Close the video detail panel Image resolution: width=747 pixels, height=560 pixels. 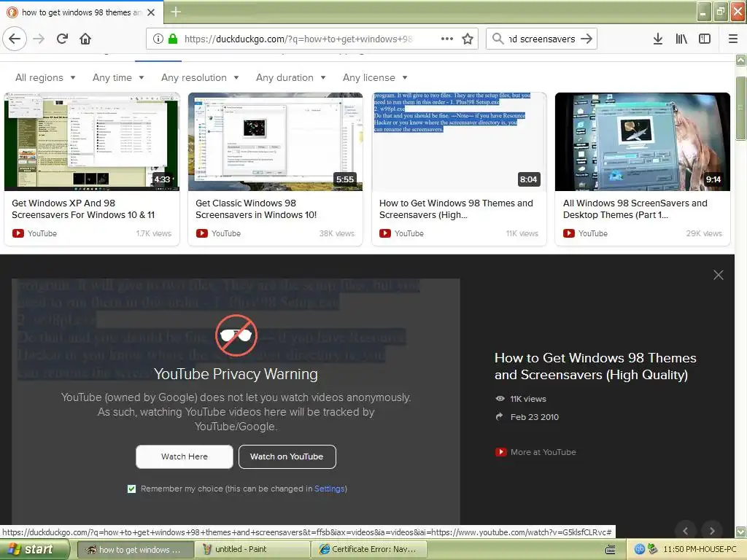(x=718, y=275)
